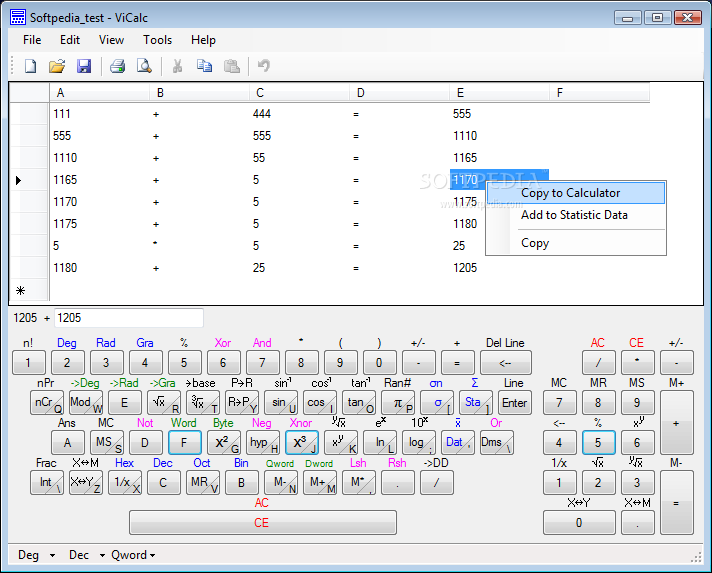Click cell 1165 in column A
The width and height of the screenshot is (712, 573).
(99, 180)
